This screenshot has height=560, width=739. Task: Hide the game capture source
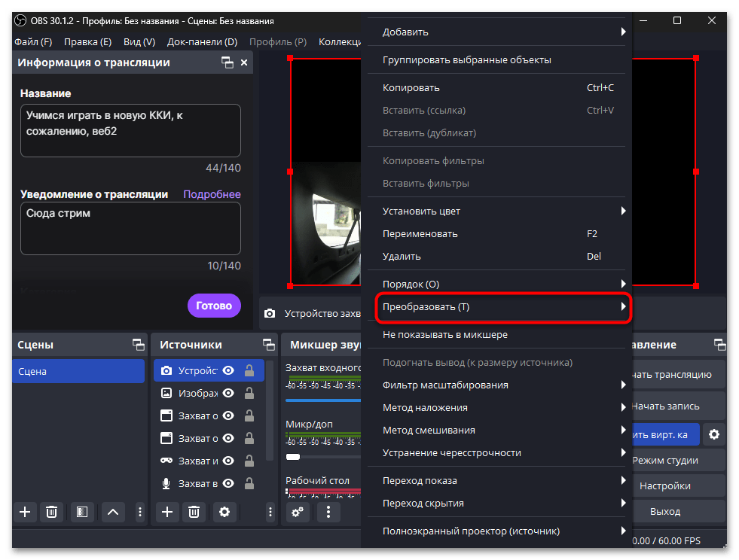[228, 461]
